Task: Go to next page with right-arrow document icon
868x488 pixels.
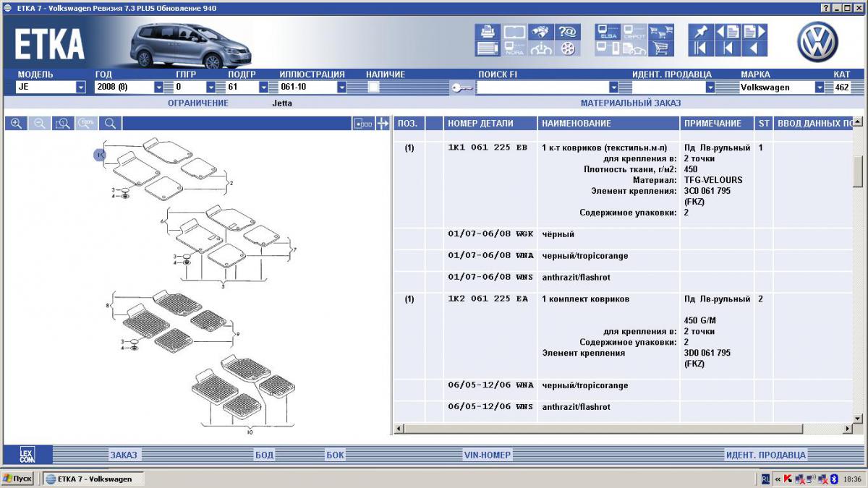Action: (x=754, y=32)
